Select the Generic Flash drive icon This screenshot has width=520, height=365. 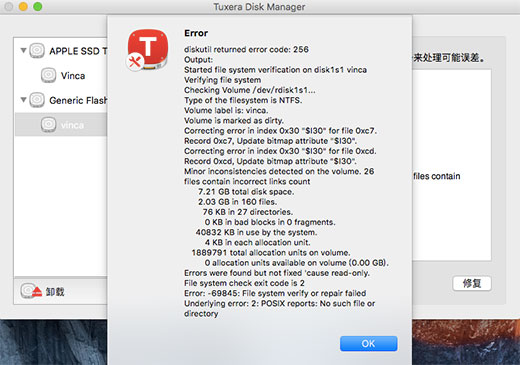point(37,100)
